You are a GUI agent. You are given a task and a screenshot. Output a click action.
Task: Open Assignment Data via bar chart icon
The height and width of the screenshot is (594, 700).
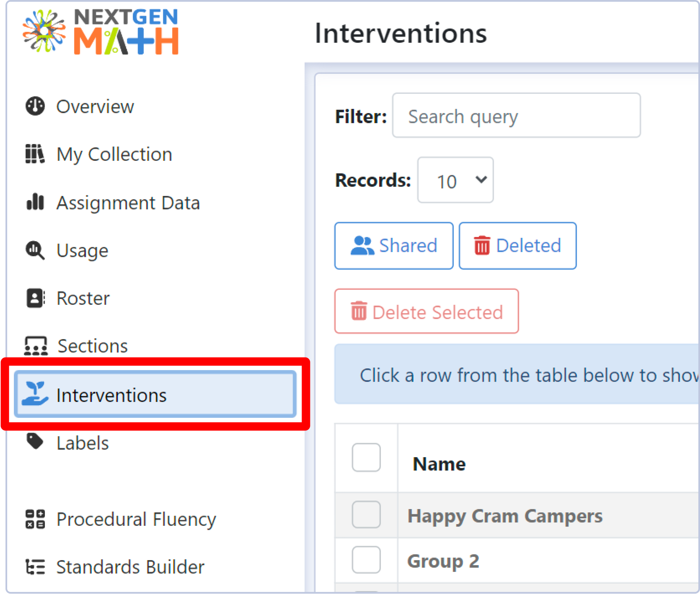tap(36, 202)
